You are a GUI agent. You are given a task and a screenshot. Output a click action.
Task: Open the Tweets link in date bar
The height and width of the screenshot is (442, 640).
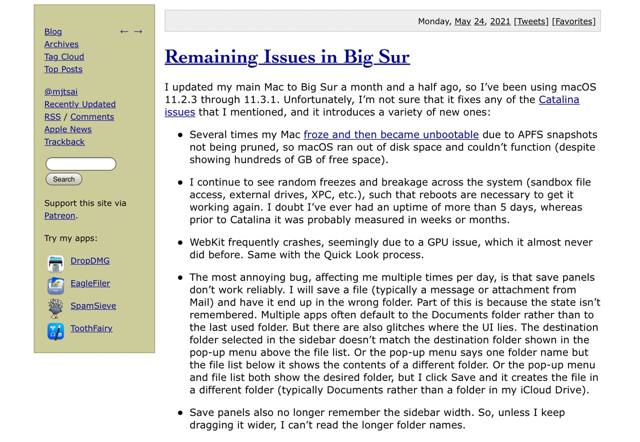(530, 21)
